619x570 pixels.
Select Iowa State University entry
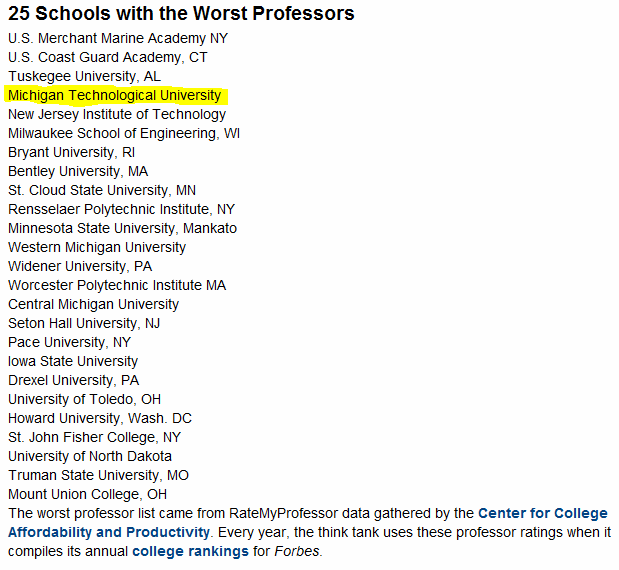73,361
